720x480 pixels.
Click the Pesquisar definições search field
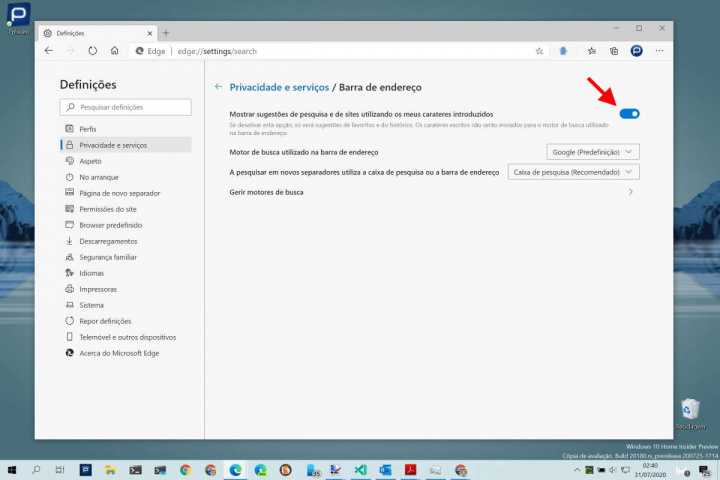click(126, 107)
